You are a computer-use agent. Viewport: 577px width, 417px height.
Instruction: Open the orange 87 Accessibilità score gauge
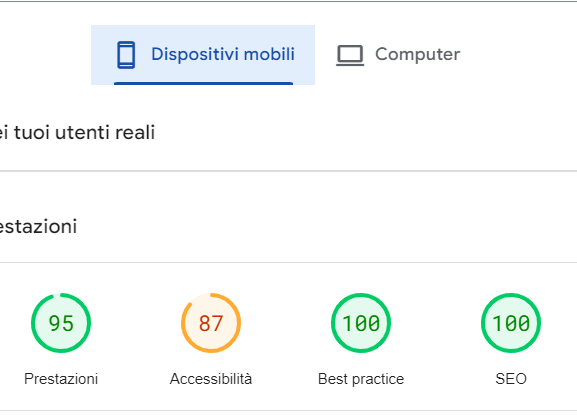tap(211, 323)
